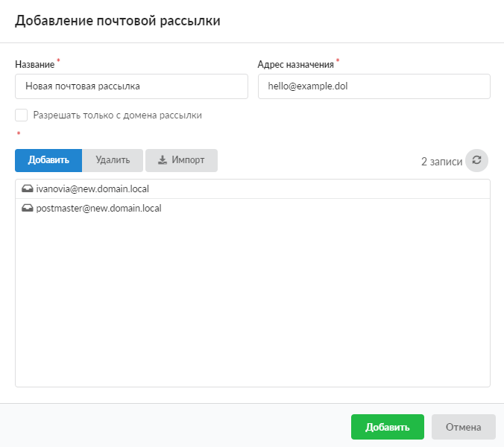Select the ivanovia@new.domain.local row
This screenshot has height=447, width=504.
[253, 188]
